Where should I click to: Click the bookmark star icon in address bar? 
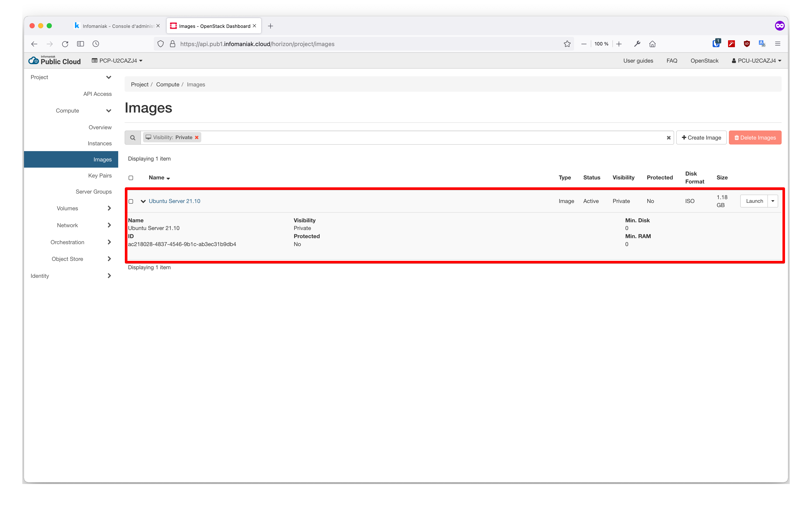567,44
